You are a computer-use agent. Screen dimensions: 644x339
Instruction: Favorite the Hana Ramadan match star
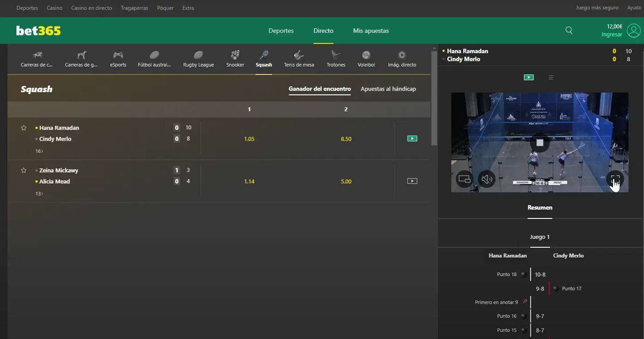point(23,128)
